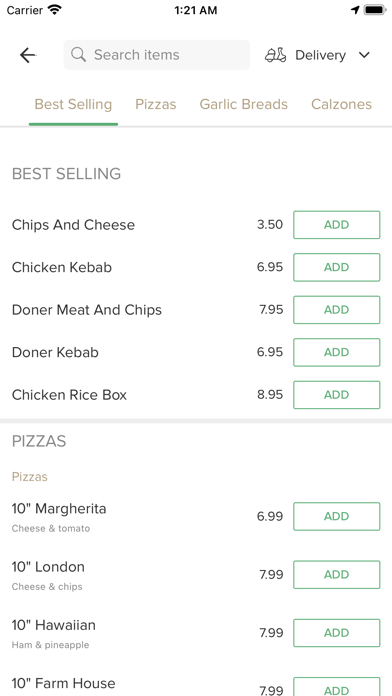
Task: Select the Best Selling tab
Action: coord(73,105)
